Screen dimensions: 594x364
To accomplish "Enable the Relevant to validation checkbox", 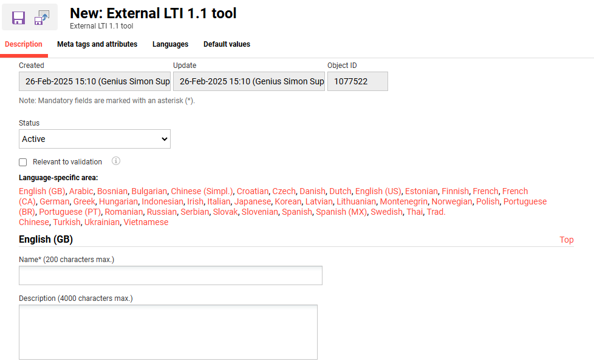I will pyautogui.click(x=23, y=162).
